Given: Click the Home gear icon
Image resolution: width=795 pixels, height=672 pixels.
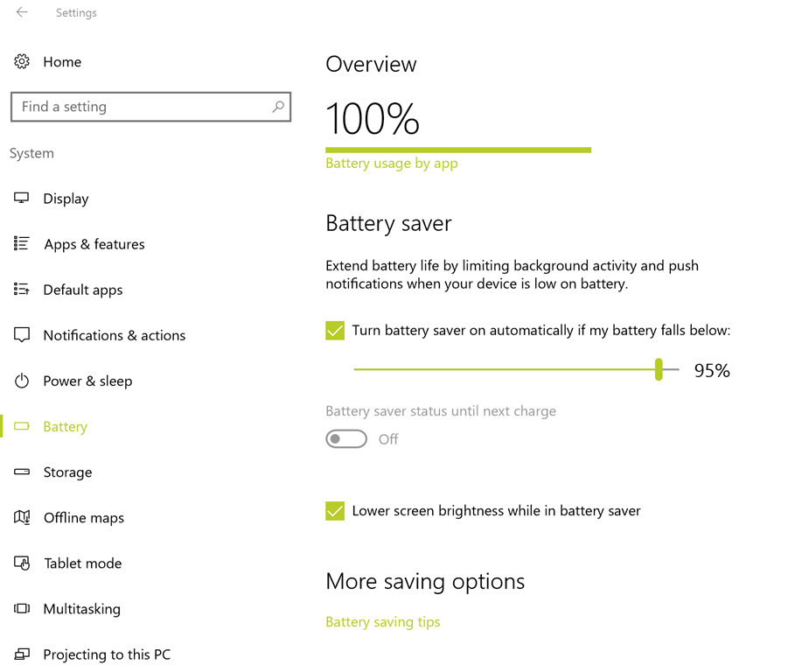Looking at the screenshot, I should (x=22, y=61).
